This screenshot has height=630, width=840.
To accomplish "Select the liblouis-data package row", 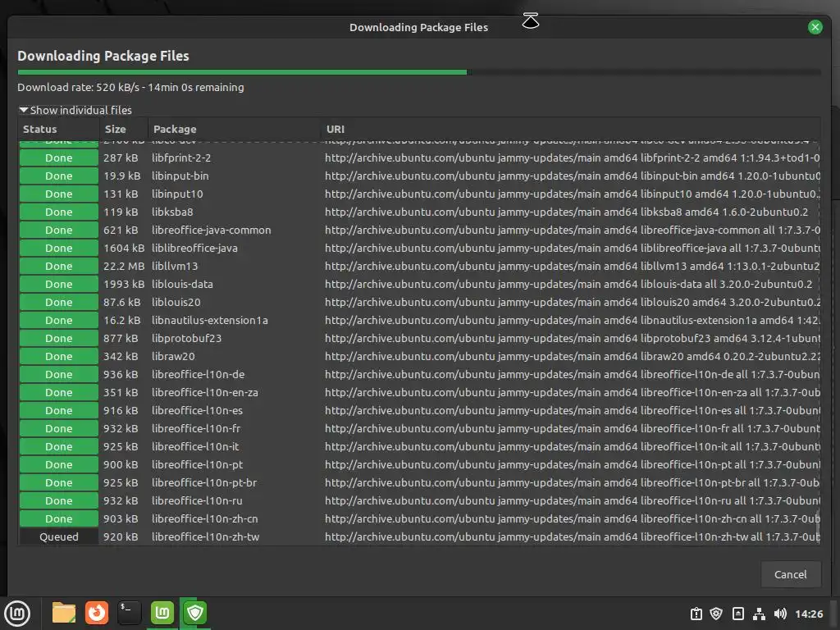I will tap(419, 284).
